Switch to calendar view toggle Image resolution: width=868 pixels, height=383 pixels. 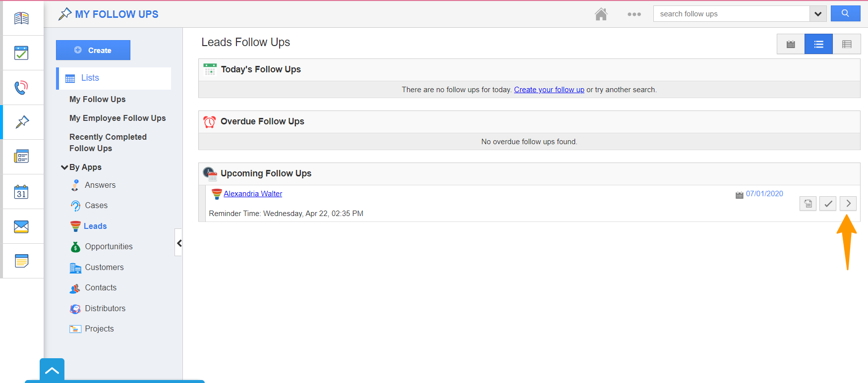pos(791,45)
